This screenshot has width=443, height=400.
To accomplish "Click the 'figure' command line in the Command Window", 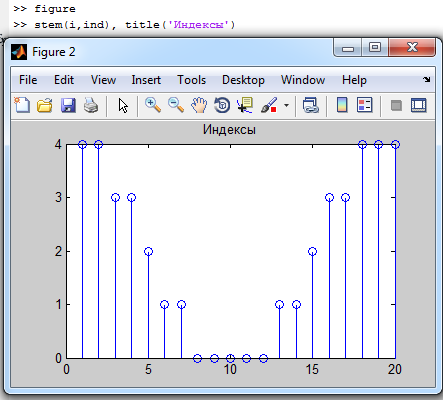I will coord(44,9).
